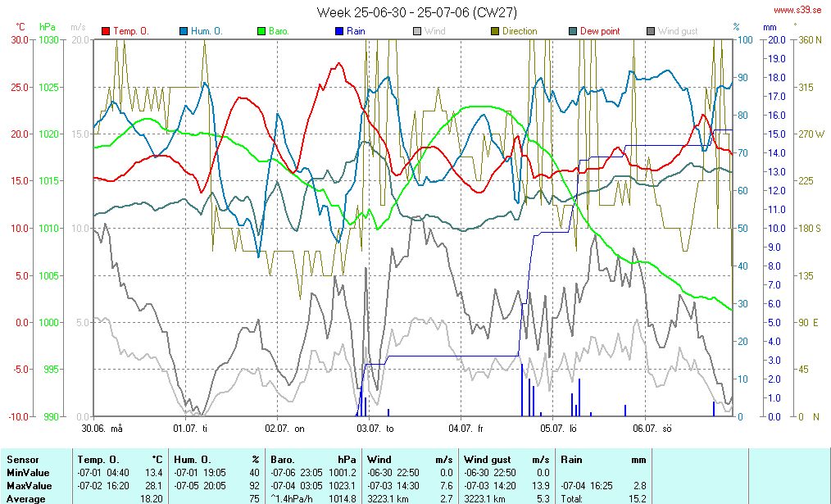Click the timestamp '-07-05 20:05'
Viewport: 831px width, 504px height.
tap(200, 486)
